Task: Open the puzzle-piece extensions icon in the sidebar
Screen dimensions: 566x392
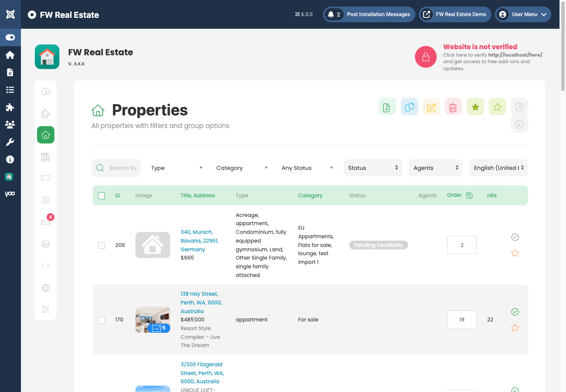Action: pos(10,107)
